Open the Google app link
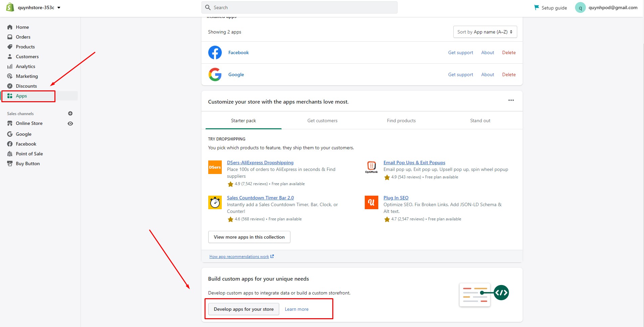644x327 pixels. coord(236,74)
